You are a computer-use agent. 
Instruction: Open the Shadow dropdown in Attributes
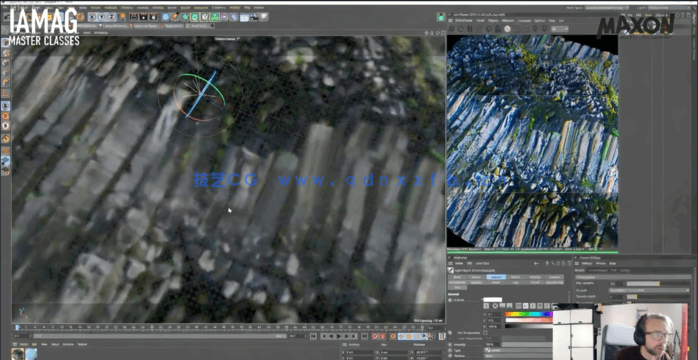click(518, 356)
